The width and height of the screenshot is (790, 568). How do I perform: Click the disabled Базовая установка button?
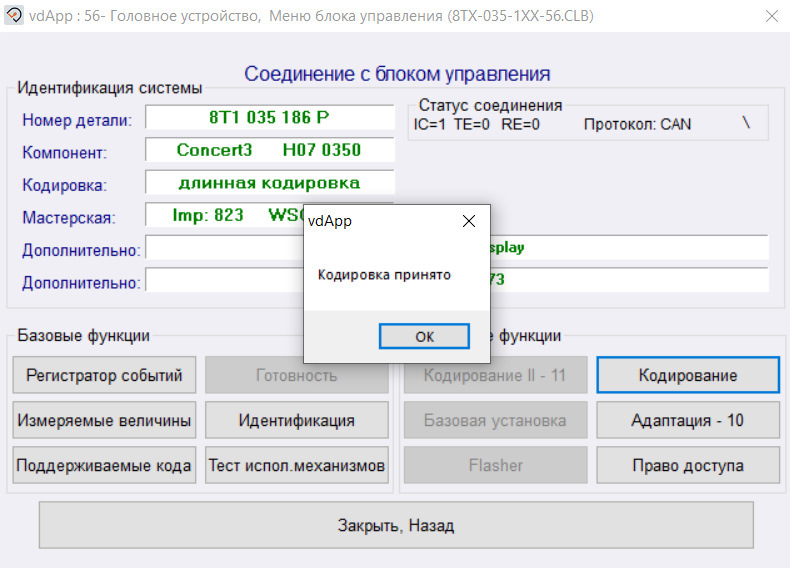(495, 420)
